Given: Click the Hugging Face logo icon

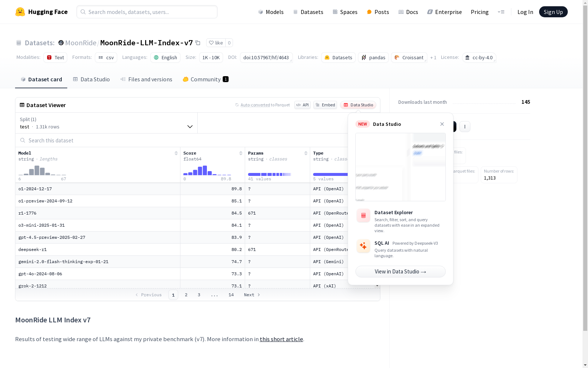Looking at the screenshot, I should coord(20,12).
